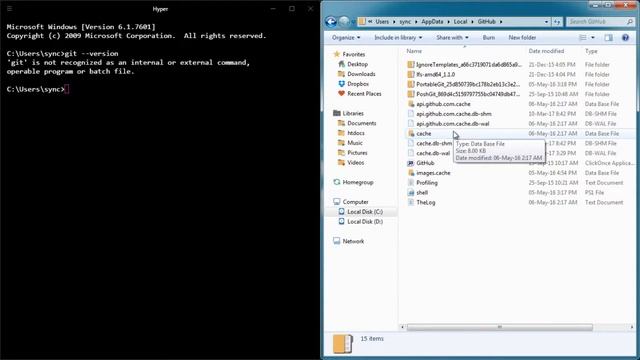This screenshot has height=360, width=640.
Task: Expand breadcrumb arrow after GitHub
Action: [x=501, y=22]
